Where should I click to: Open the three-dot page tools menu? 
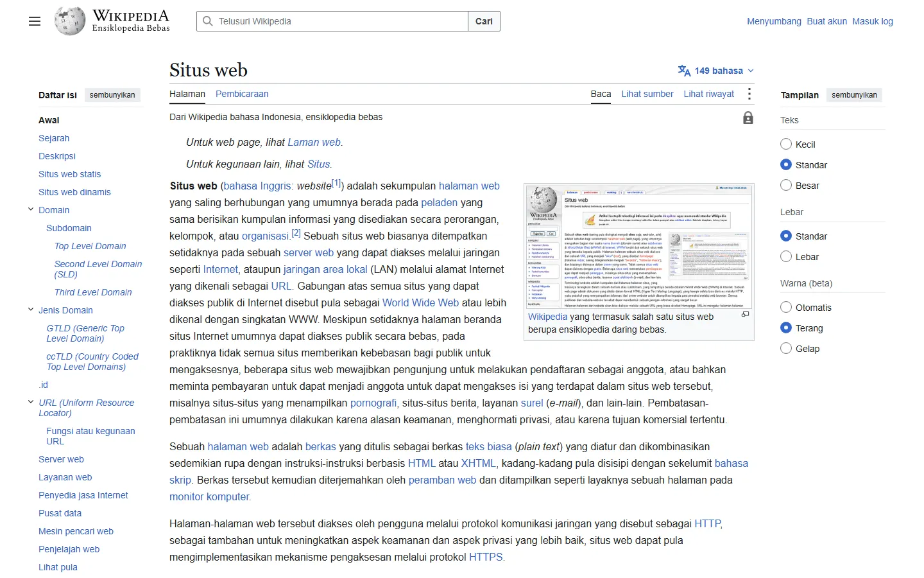[x=749, y=94]
